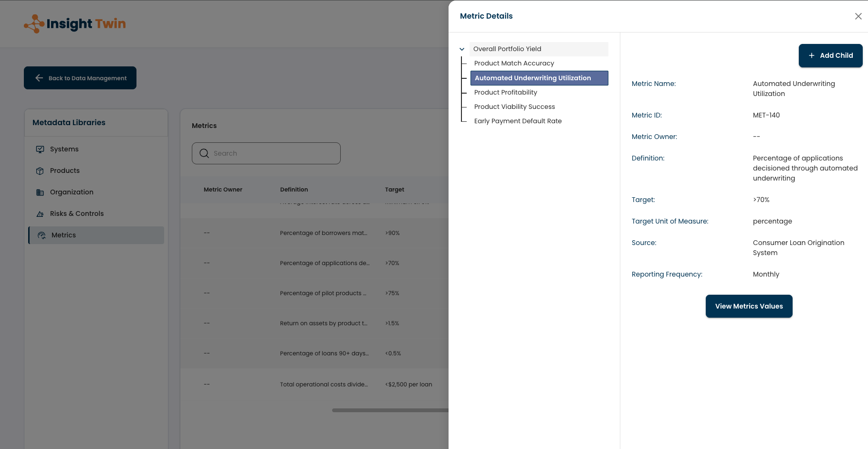Select Metrics in the sidebar

(x=96, y=235)
